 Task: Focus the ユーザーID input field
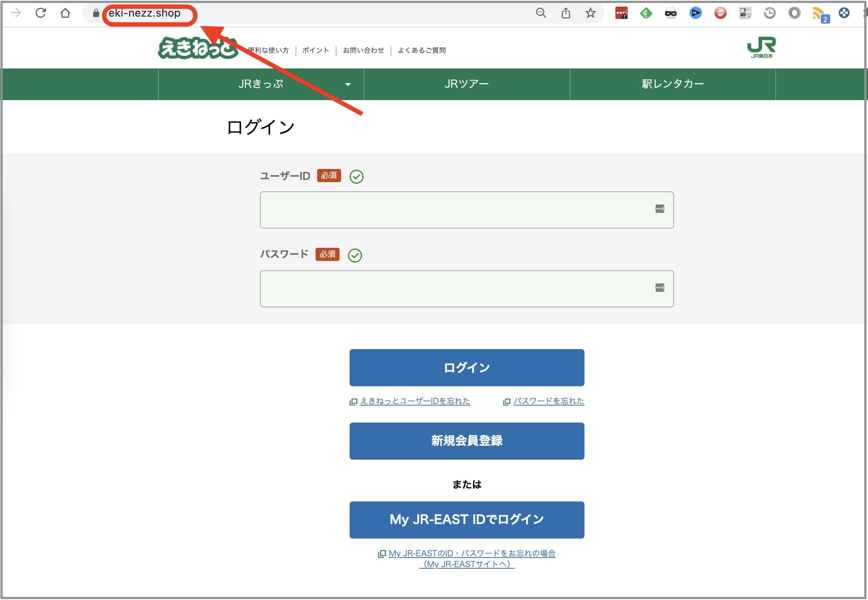point(456,210)
